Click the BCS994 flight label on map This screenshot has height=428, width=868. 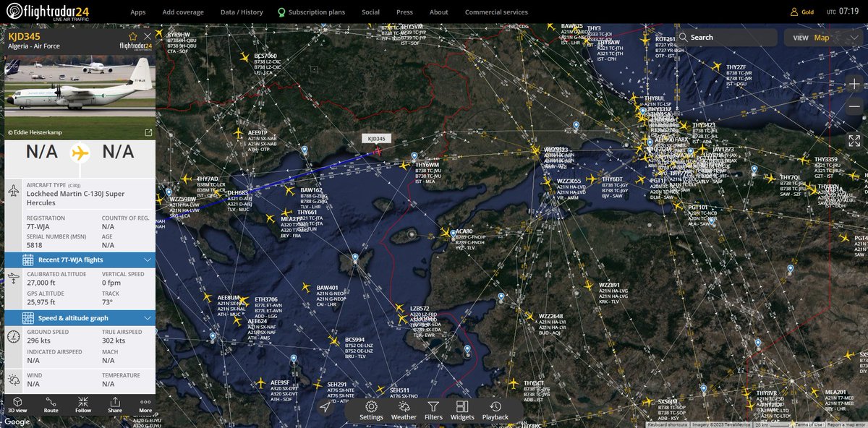click(x=354, y=339)
